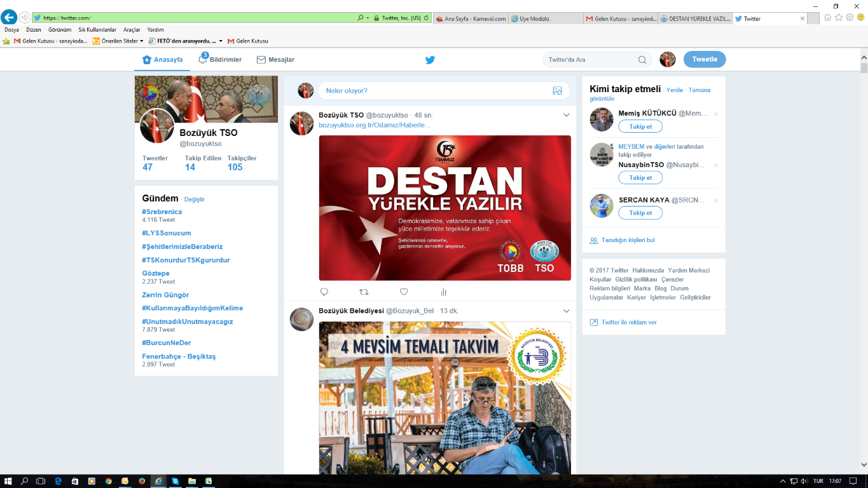The image size is (868, 488).
Task: Click the Neler oluyor? compose box
Action: click(444, 91)
